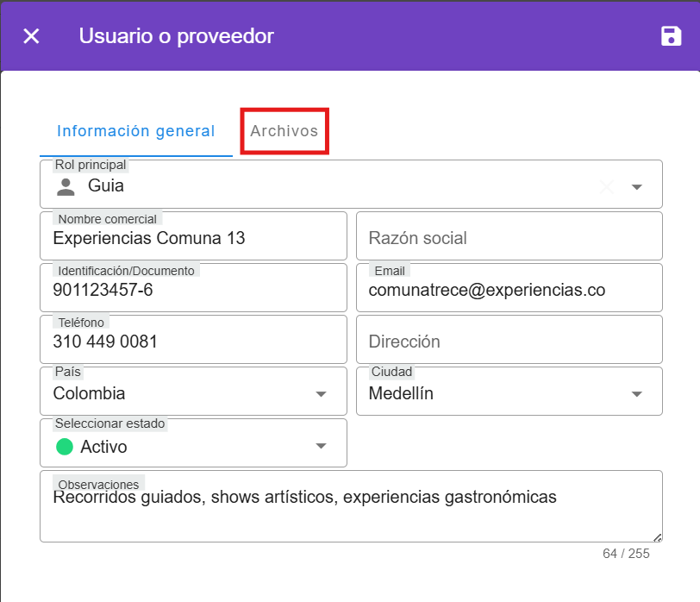Screen dimensions: 700x602
Task: Expand the Seleccionar estado dropdown arrow
Action: pyautogui.click(x=321, y=446)
